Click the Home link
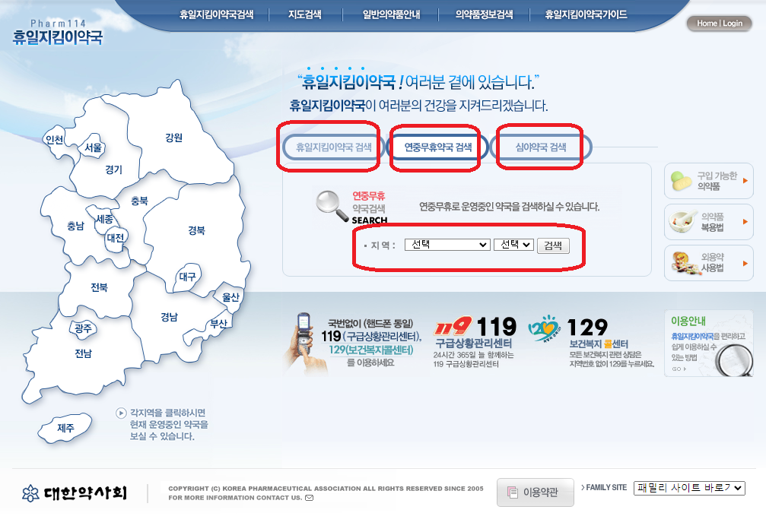The width and height of the screenshot is (766, 532). (707, 24)
